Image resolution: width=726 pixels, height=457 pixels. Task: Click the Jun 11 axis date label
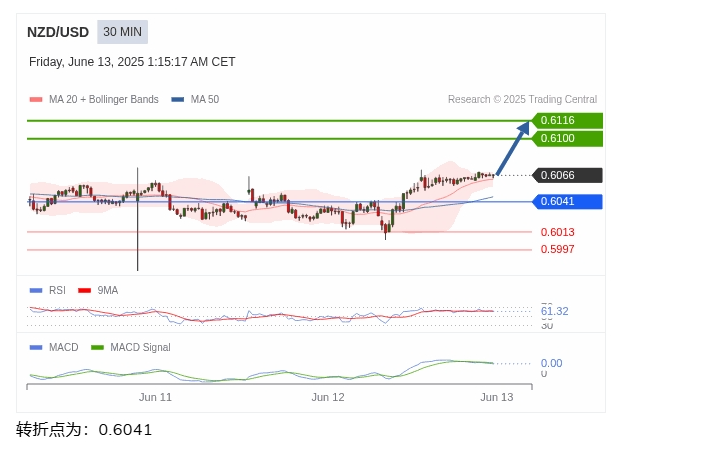(155, 397)
